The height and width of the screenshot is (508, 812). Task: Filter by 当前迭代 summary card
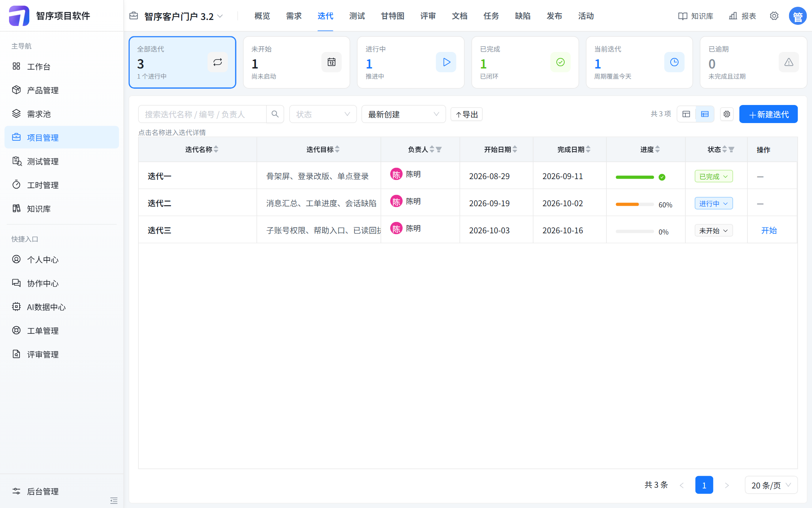coord(639,62)
